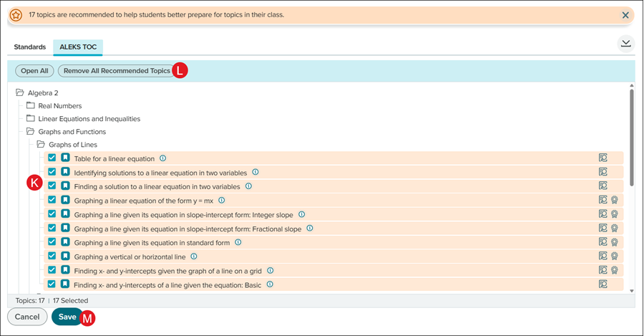This screenshot has width=644, height=336.
Task: Toggle checkbox for Fractional slope graphing topic
Action: (52, 229)
